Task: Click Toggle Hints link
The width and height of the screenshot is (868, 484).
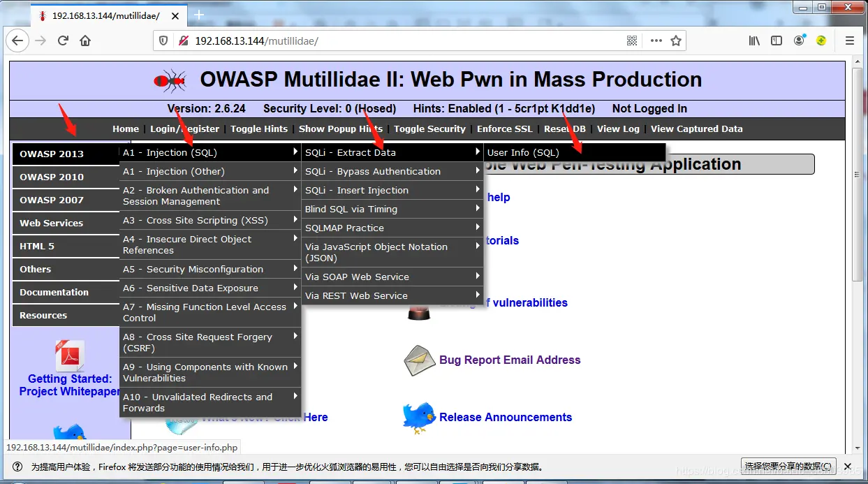Action: tap(259, 129)
